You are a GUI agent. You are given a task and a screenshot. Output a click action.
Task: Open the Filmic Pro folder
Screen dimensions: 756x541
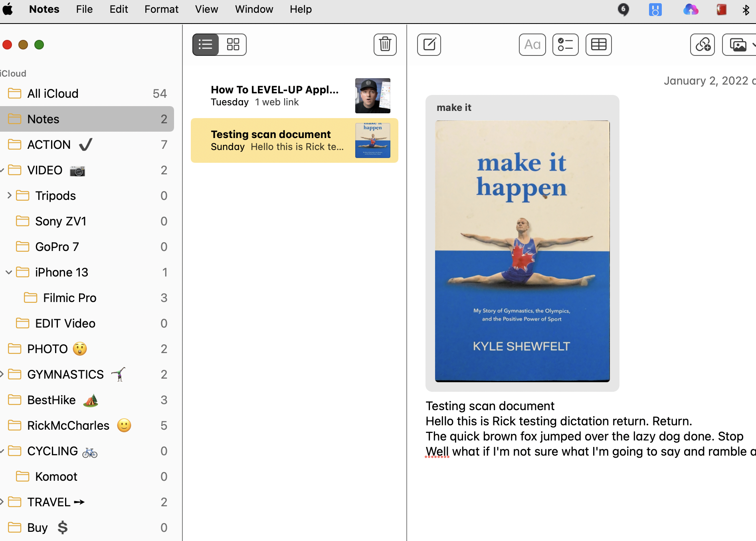[x=69, y=298]
